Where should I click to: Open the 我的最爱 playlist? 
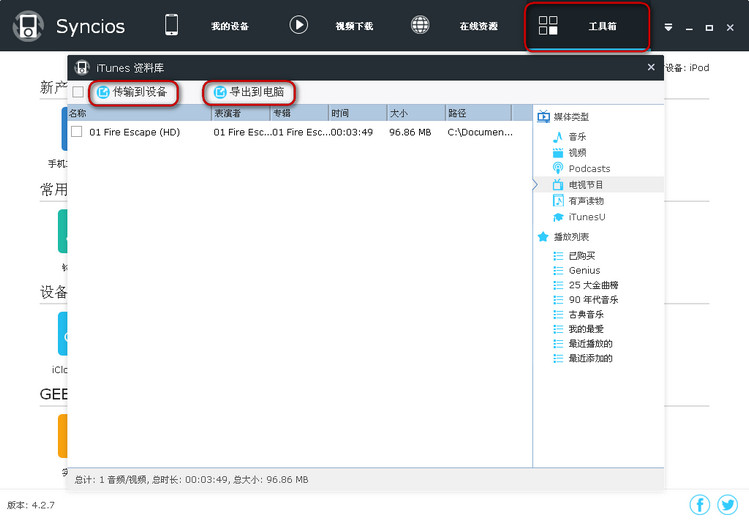click(x=586, y=329)
